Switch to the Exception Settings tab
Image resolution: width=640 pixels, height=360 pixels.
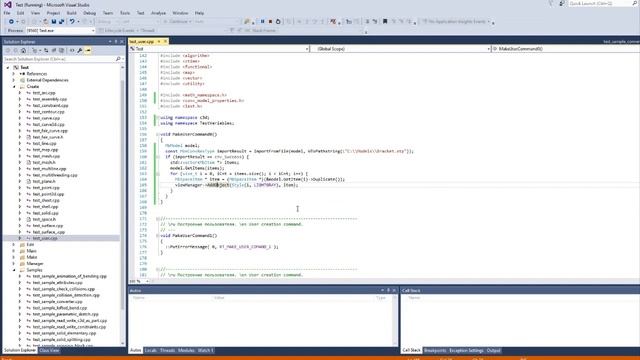point(466,351)
